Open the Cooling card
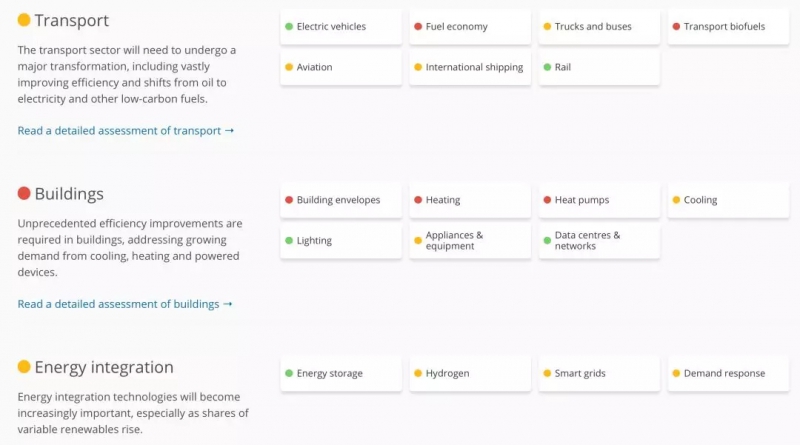Screen dimensions: 800x445 tap(728, 200)
